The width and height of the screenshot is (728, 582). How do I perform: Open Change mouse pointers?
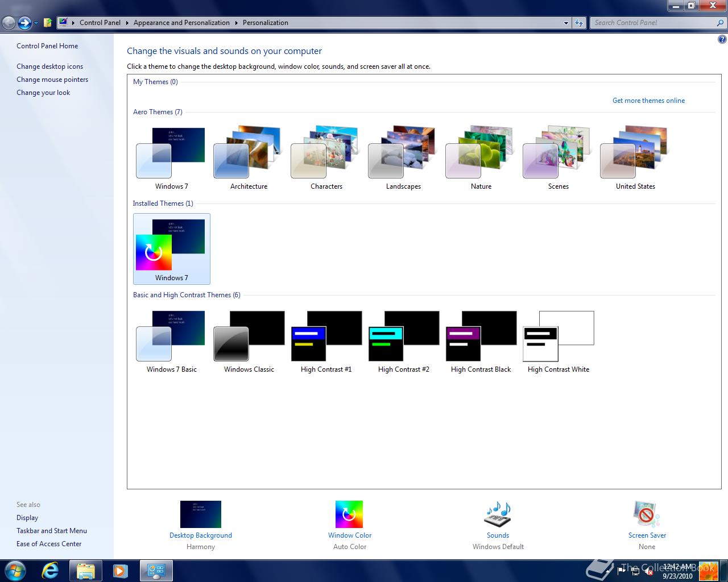[x=52, y=80]
